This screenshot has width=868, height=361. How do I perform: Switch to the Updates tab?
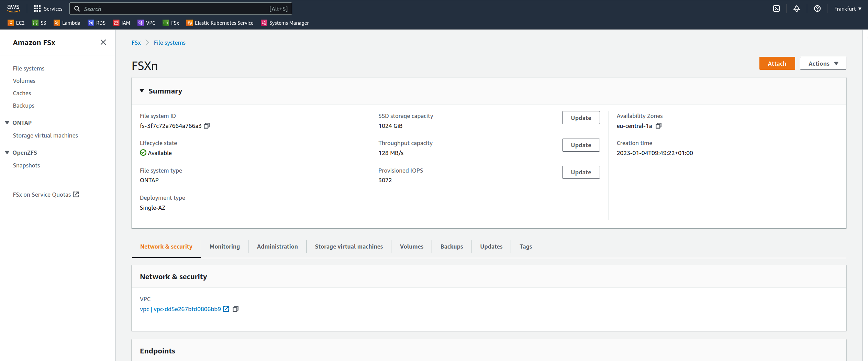(491, 247)
